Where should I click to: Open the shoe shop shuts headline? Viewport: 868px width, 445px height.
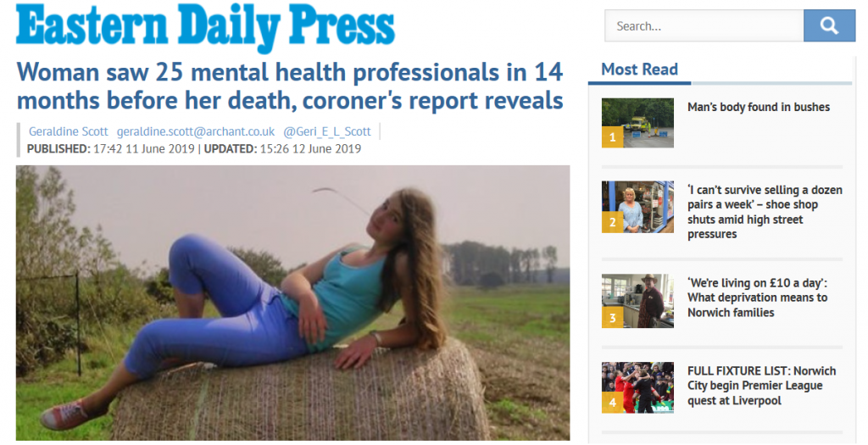[x=765, y=212]
